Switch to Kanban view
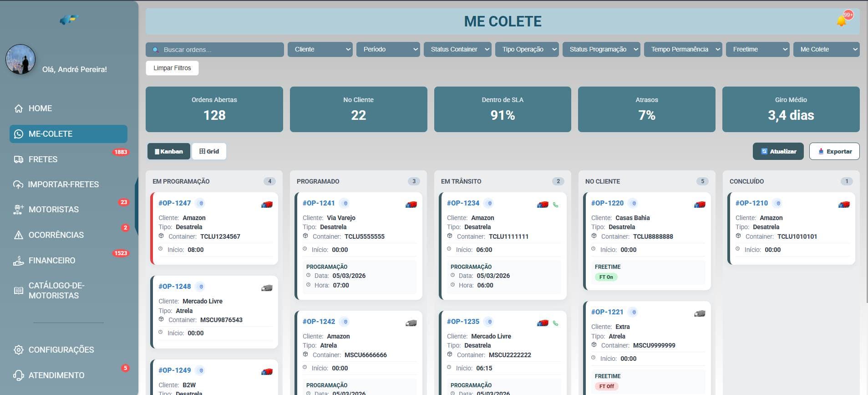Viewport: 868px width, 395px height. pyautogui.click(x=168, y=151)
